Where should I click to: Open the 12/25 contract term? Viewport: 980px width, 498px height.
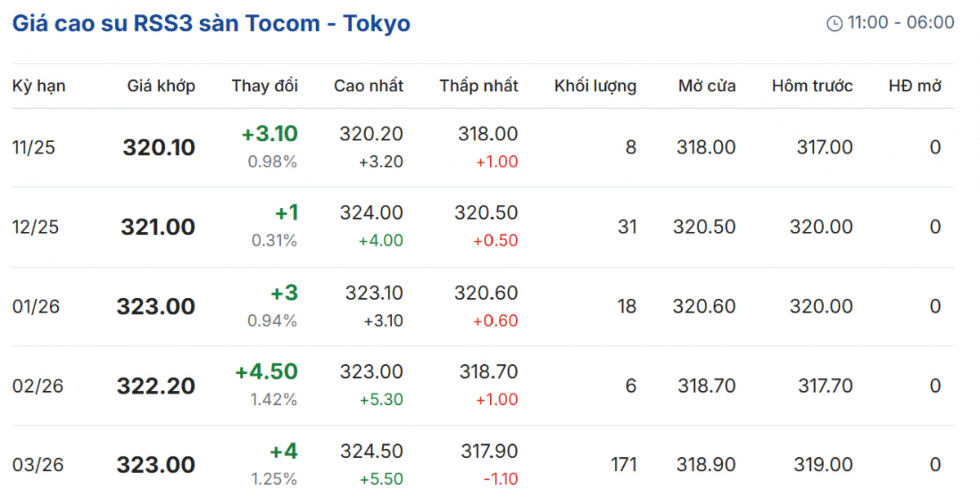click(35, 227)
